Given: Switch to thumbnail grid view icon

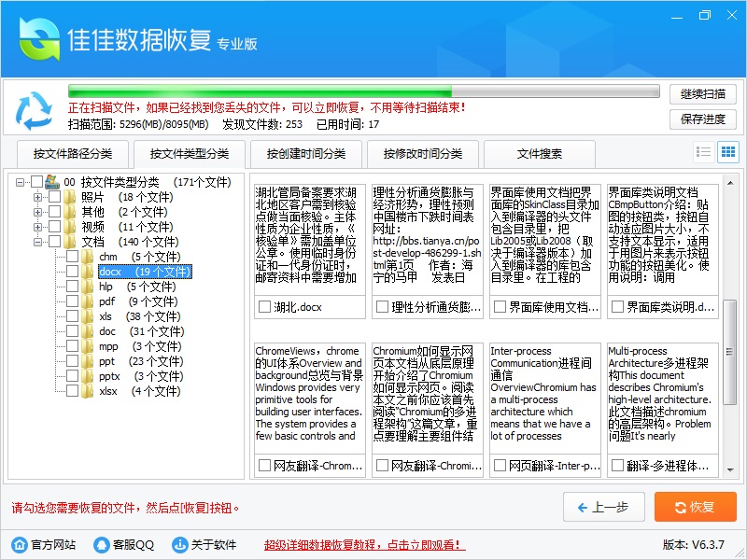Looking at the screenshot, I should 727,152.
